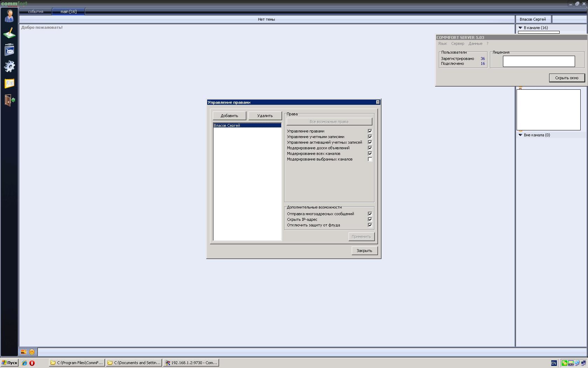Click the 'Скрыть окно' button

click(567, 78)
